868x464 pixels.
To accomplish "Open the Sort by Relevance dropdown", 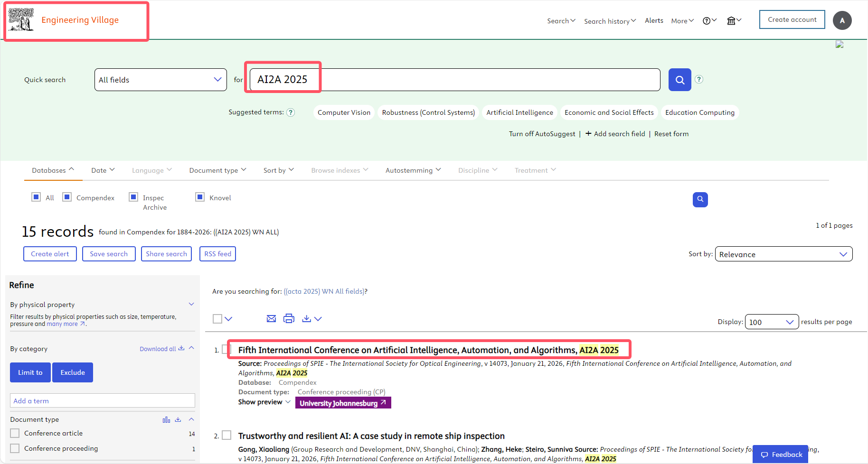I will pos(783,254).
